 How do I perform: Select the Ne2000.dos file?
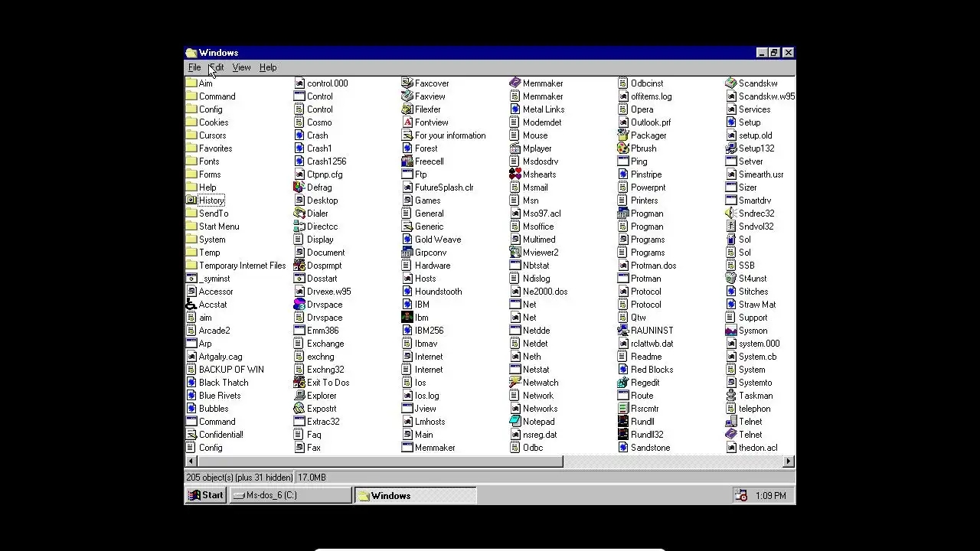539,292
